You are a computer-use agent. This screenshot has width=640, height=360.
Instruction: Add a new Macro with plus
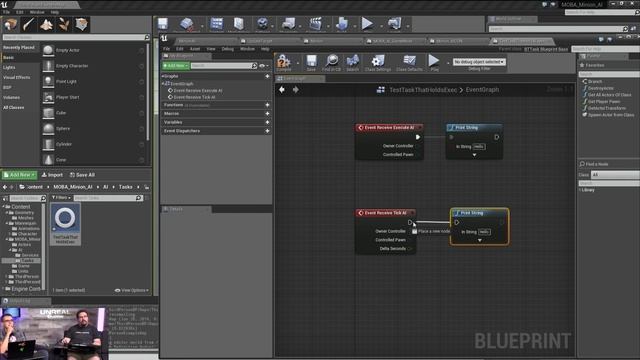coord(267,113)
